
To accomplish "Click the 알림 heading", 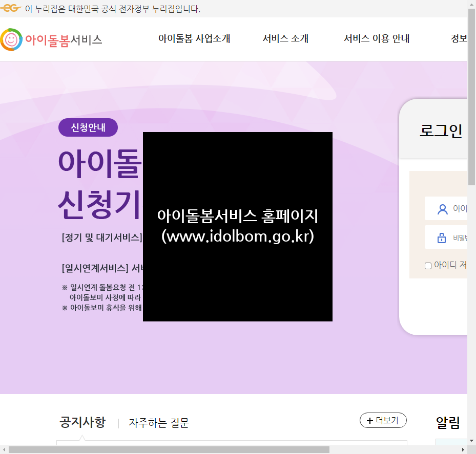I will click(448, 422).
